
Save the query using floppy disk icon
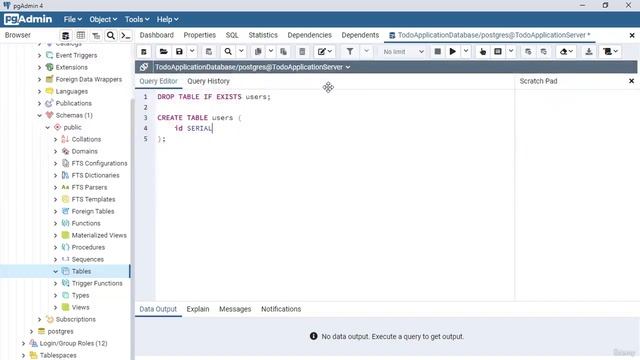[x=179, y=51]
